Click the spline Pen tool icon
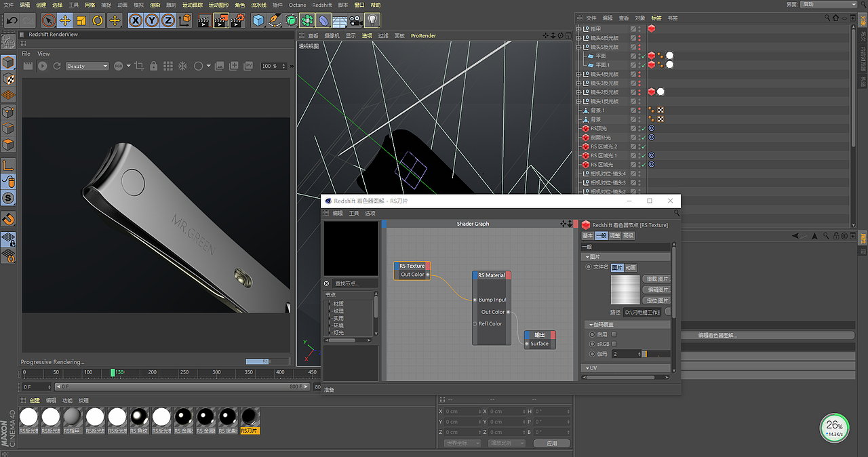Screen dimensions: 868x457 275,20
